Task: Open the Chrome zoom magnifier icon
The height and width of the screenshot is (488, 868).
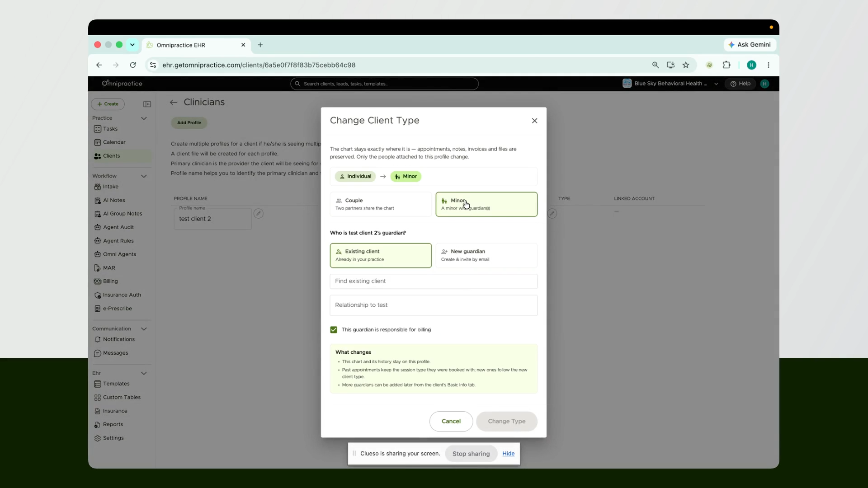Action: pyautogui.click(x=655, y=65)
